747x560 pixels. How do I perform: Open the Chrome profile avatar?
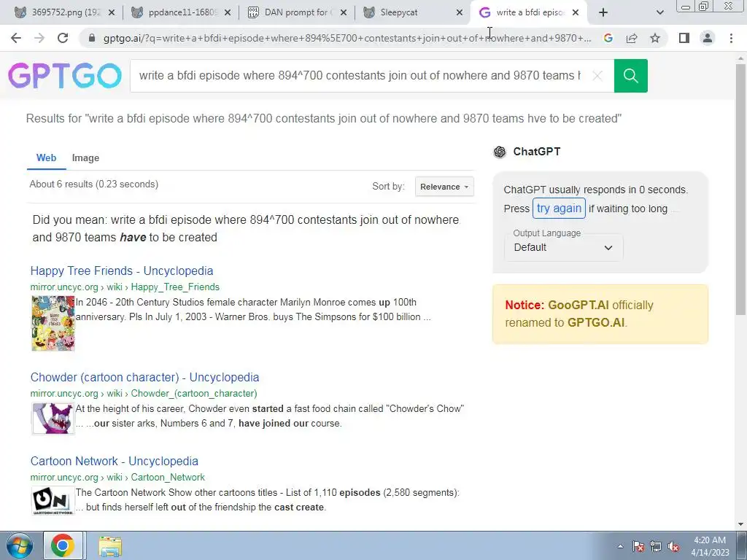pyautogui.click(x=708, y=38)
